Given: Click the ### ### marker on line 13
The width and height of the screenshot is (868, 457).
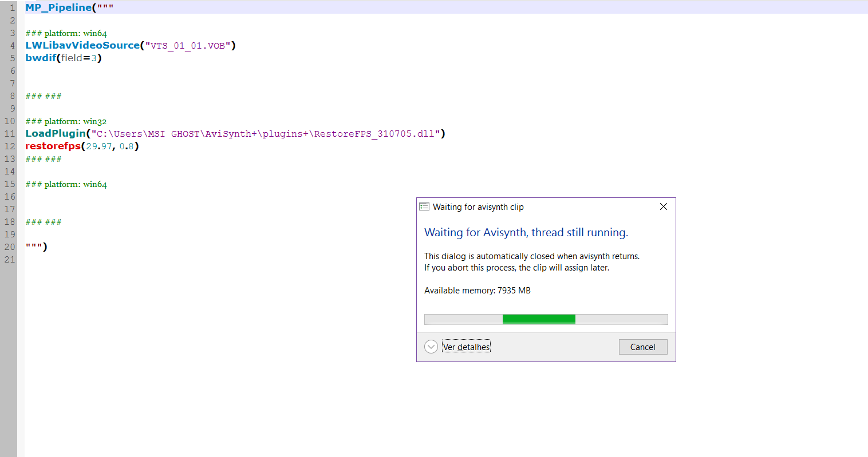Looking at the screenshot, I should pyautogui.click(x=44, y=159).
